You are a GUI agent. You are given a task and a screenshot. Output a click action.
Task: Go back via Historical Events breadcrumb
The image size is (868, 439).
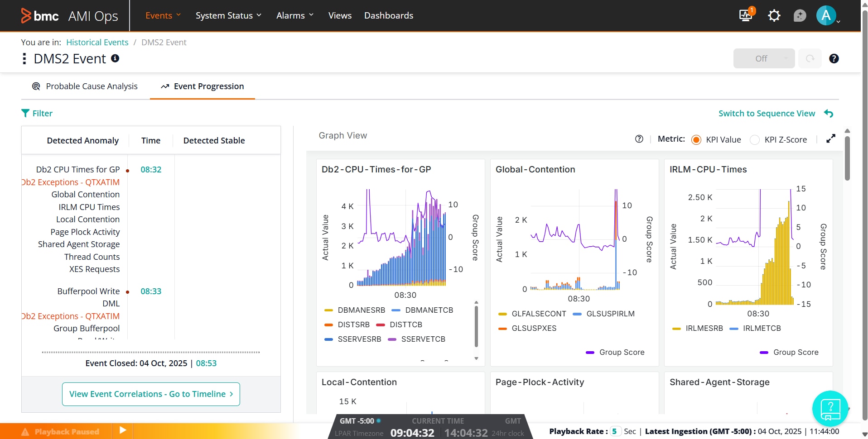97,42
